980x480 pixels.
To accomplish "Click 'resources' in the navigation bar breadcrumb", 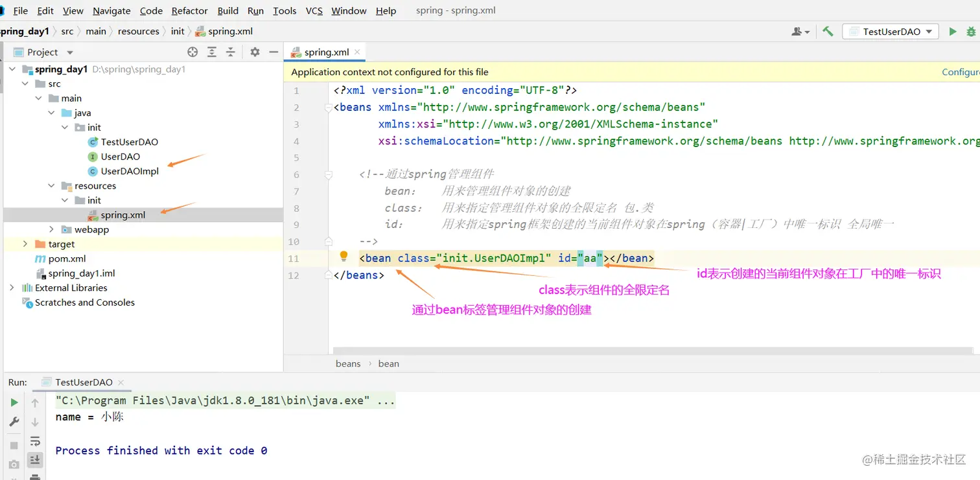I will click(138, 31).
